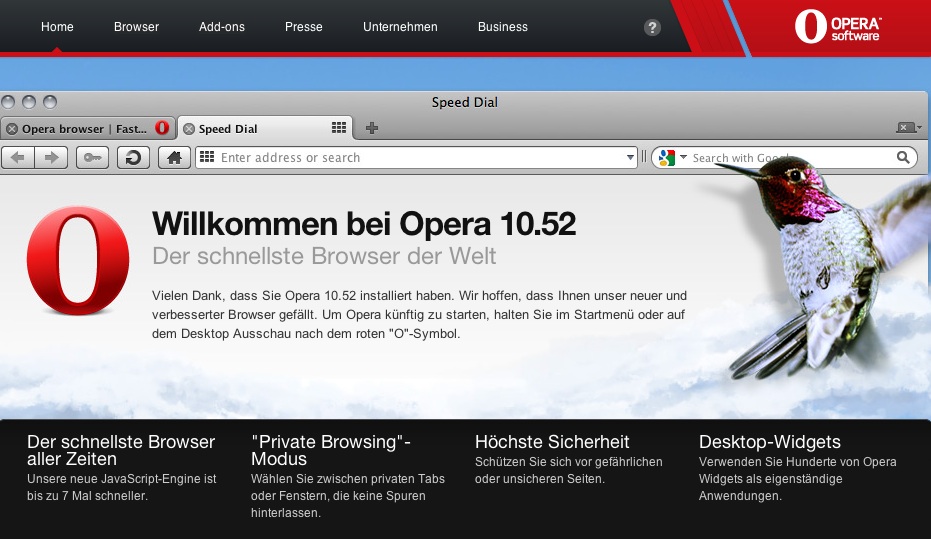Click the 'Schützen Sie sich vor gefährlichen' text
This screenshot has width=931, height=539.
(568, 462)
